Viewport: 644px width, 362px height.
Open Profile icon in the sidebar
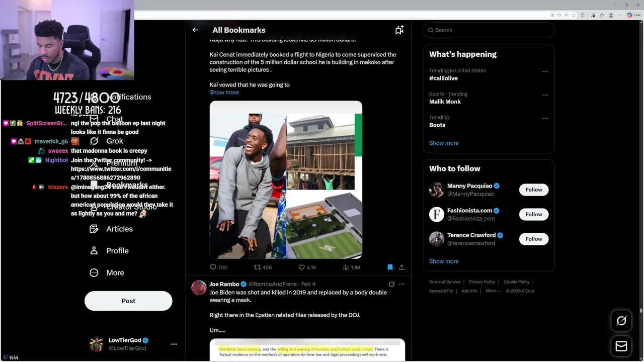tap(94, 250)
